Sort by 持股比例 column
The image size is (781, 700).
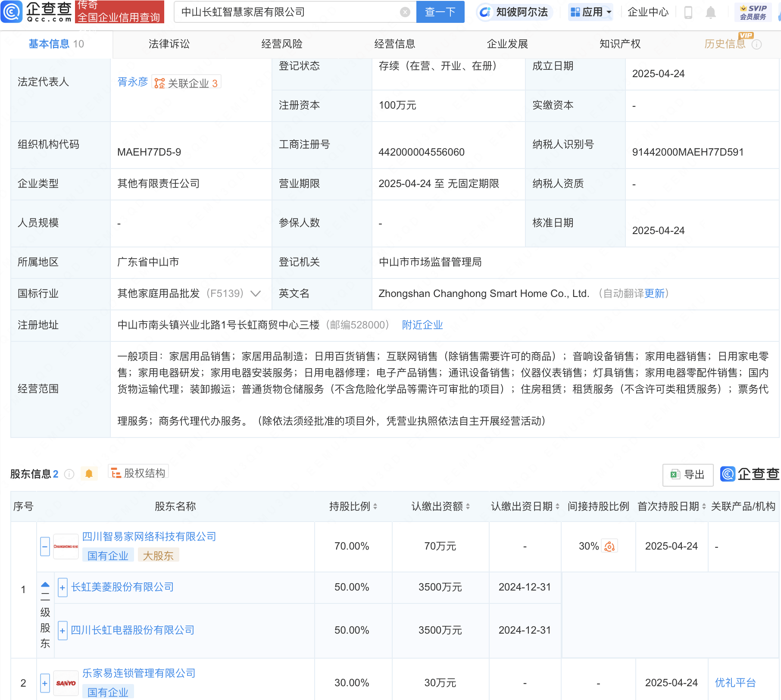tap(353, 506)
